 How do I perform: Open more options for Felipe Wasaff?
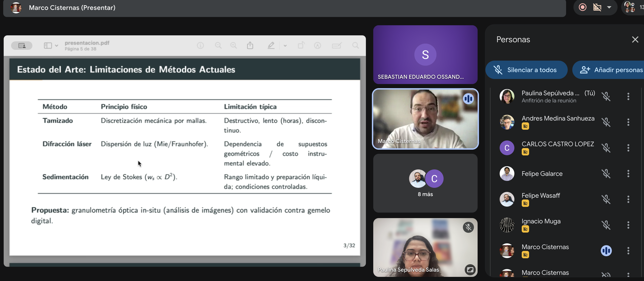click(x=628, y=199)
